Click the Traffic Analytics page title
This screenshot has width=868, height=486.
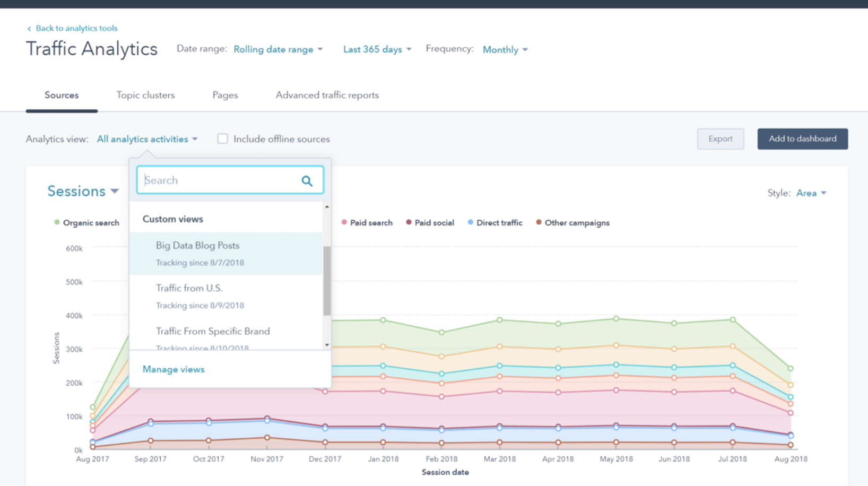click(92, 49)
